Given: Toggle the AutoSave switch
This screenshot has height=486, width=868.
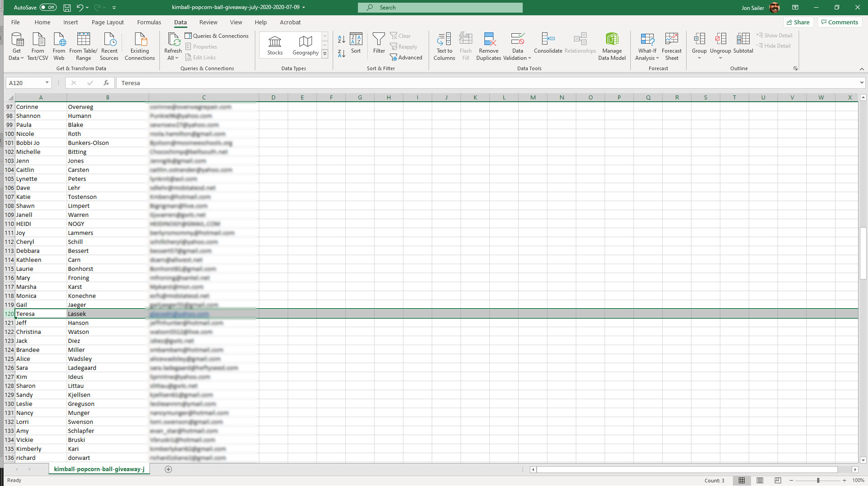Looking at the screenshot, I should [x=48, y=7].
